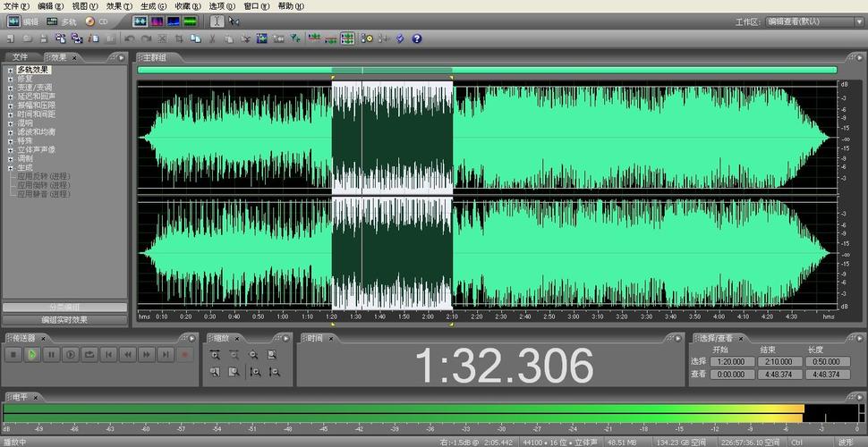Click the selection length field 0:50.000
Screen dimensions: 868x447
pos(828,362)
